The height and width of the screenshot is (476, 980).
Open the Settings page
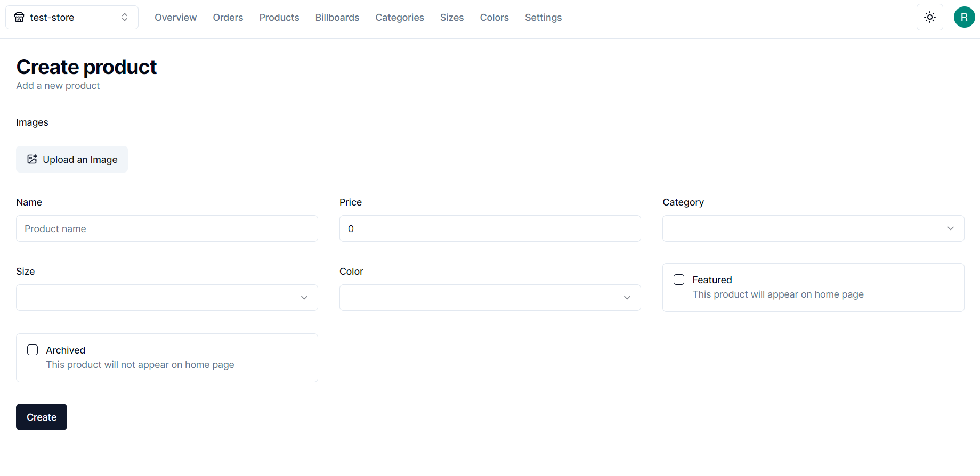[x=543, y=18]
